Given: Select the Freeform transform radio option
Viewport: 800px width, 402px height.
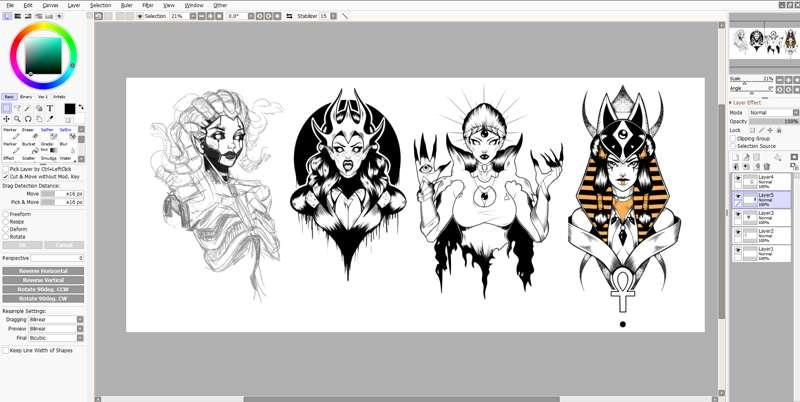Looking at the screenshot, I should pyautogui.click(x=5, y=213).
